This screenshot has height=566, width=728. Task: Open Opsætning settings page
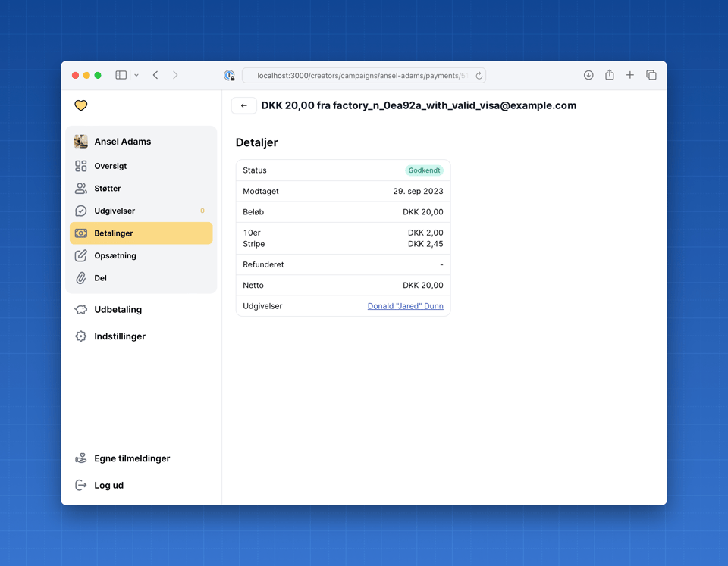141,255
